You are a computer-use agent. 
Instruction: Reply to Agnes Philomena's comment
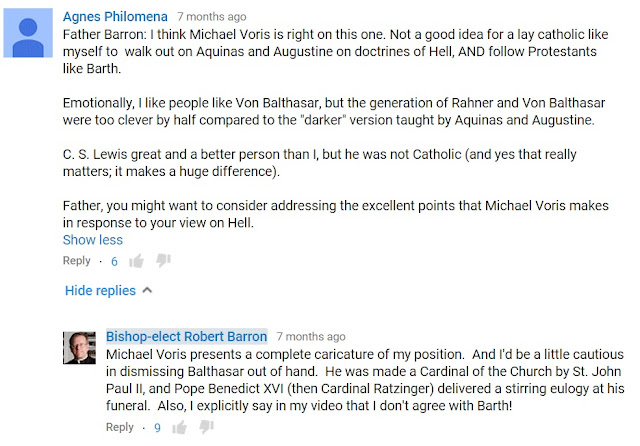77,261
